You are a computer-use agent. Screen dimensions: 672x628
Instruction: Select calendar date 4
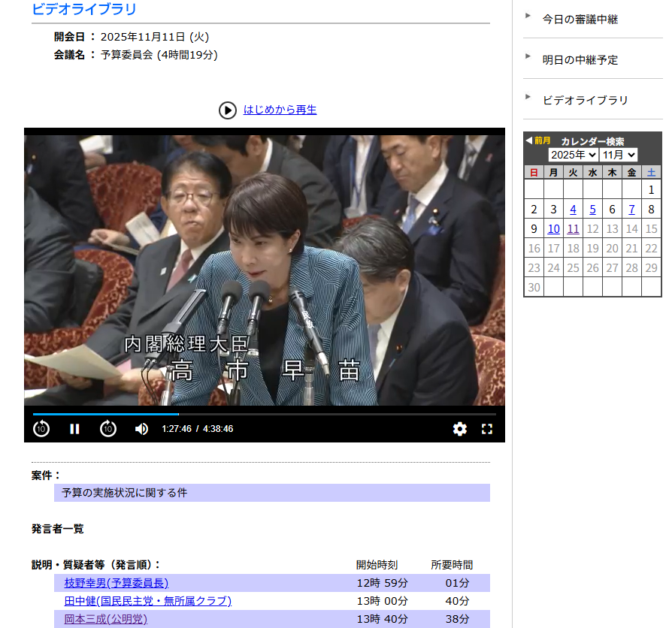click(x=573, y=210)
